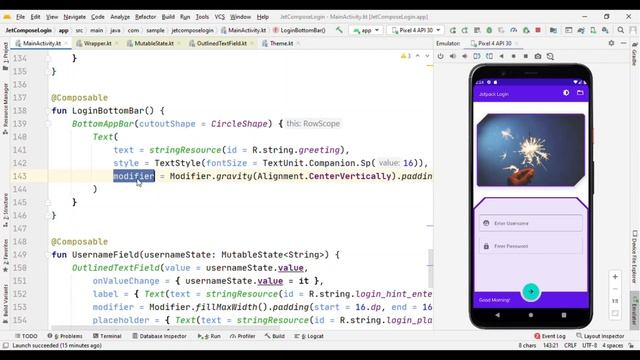Switch to the Wrapper.kt tab

(97, 43)
